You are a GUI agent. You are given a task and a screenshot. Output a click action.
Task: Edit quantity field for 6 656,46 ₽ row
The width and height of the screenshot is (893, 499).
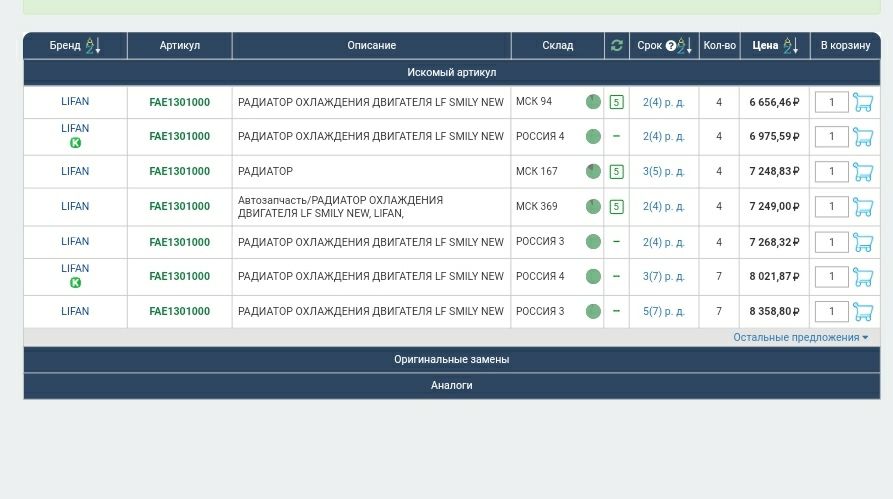[x=831, y=103]
